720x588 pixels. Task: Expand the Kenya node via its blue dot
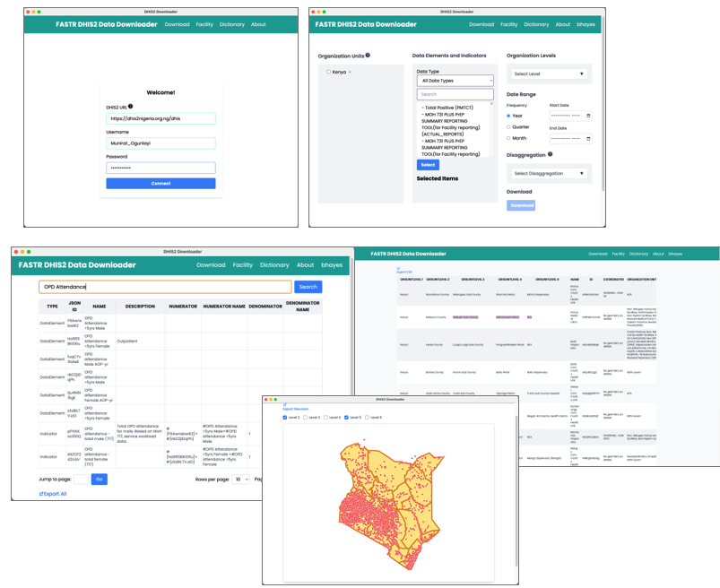tap(350, 72)
